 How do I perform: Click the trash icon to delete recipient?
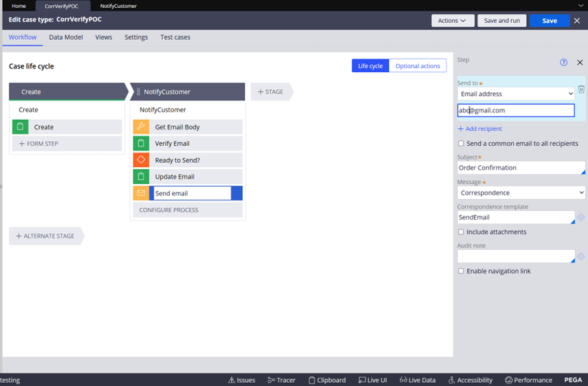[x=581, y=90]
